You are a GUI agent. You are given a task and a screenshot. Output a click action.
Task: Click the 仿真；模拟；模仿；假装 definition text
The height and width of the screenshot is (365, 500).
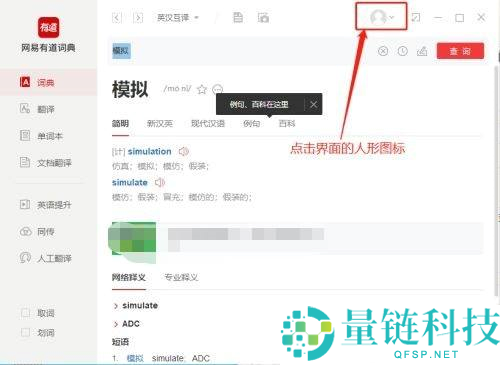[x=160, y=166]
